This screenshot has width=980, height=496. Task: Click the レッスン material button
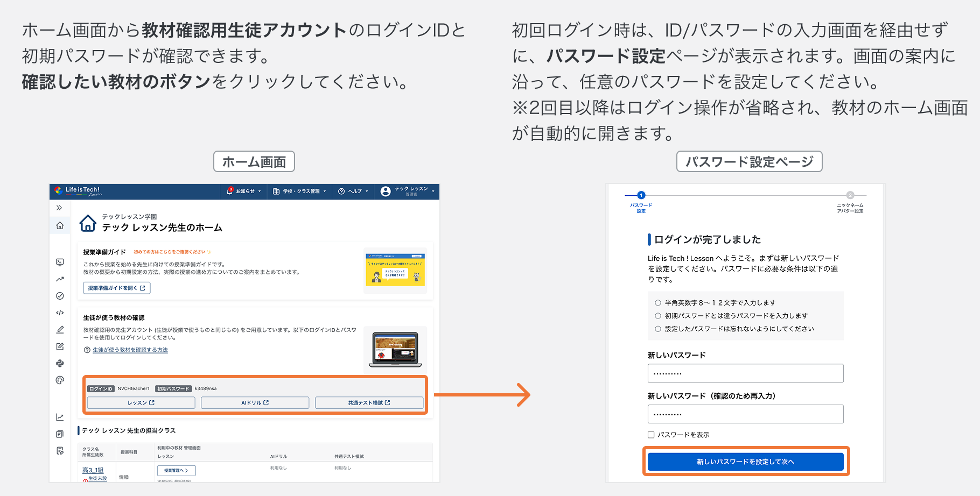[141, 402]
